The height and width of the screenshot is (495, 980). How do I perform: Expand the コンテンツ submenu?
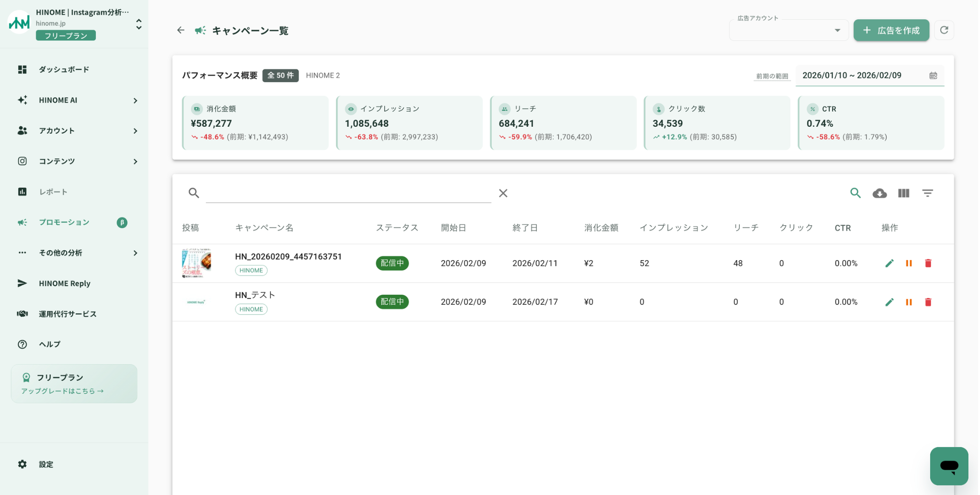(x=135, y=162)
